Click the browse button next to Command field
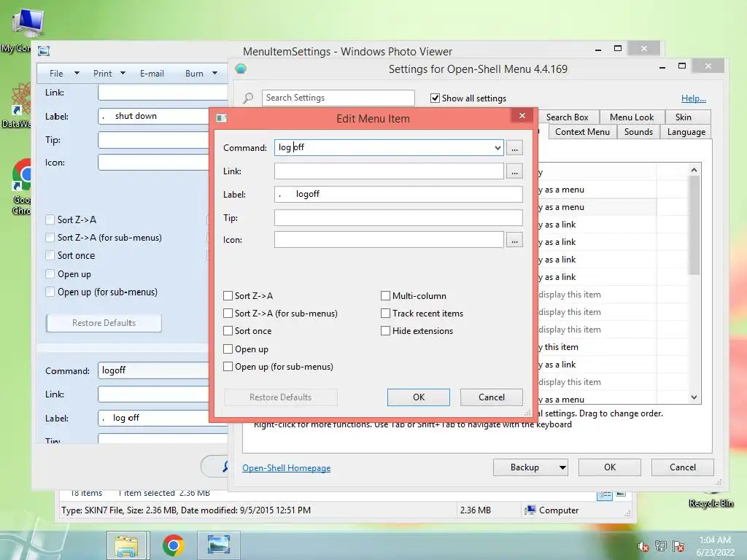Viewport: 747px width, 560px height. coord(514,148)
